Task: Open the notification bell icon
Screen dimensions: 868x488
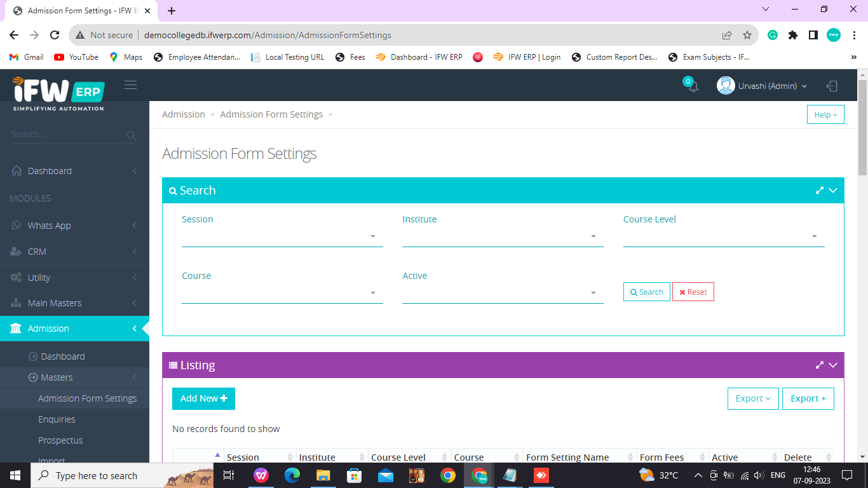Action: click(x=693, y=86)
